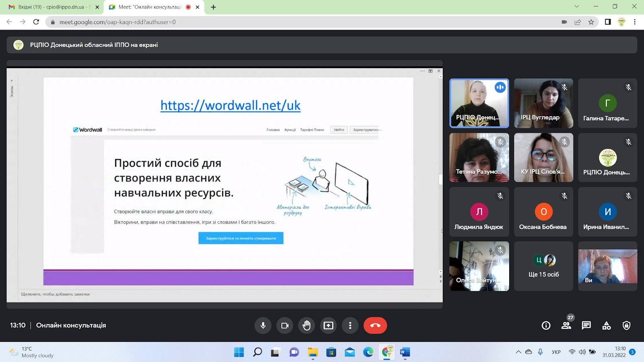Reload the Meet page
The image size is (644, 362).
coord(36,22)
